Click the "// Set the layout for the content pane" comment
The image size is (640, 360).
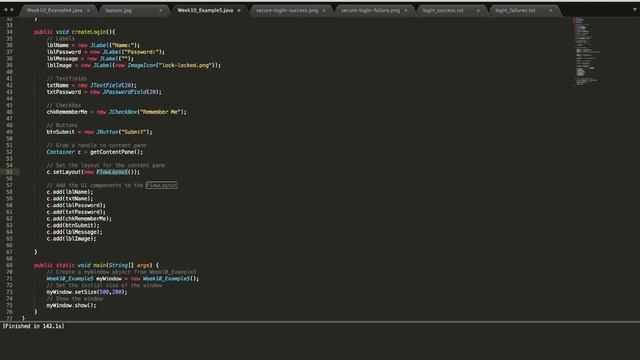click(x=106, y=165)
